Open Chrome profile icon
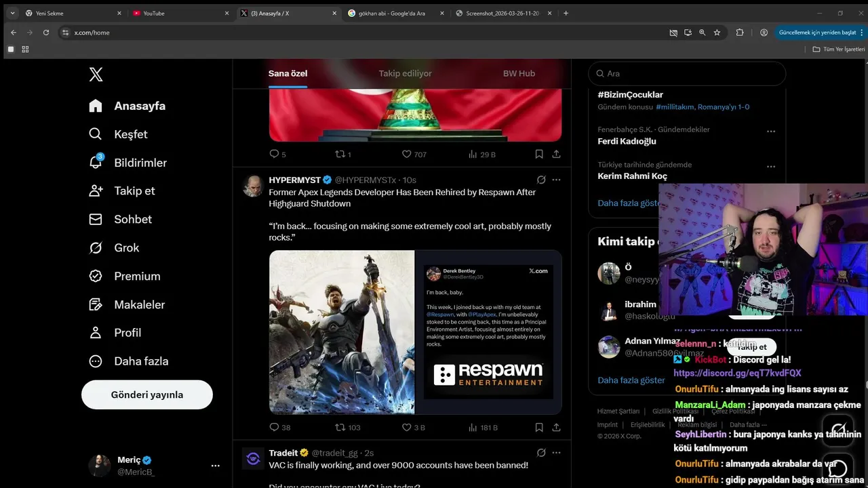This screenshot has width=868, height=488. pos(764,33)
